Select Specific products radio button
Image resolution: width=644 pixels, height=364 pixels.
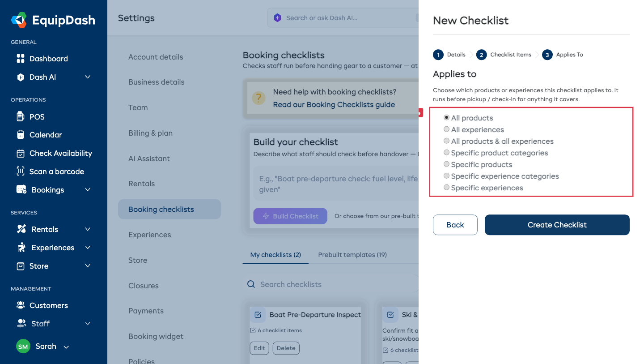point(446,164)
